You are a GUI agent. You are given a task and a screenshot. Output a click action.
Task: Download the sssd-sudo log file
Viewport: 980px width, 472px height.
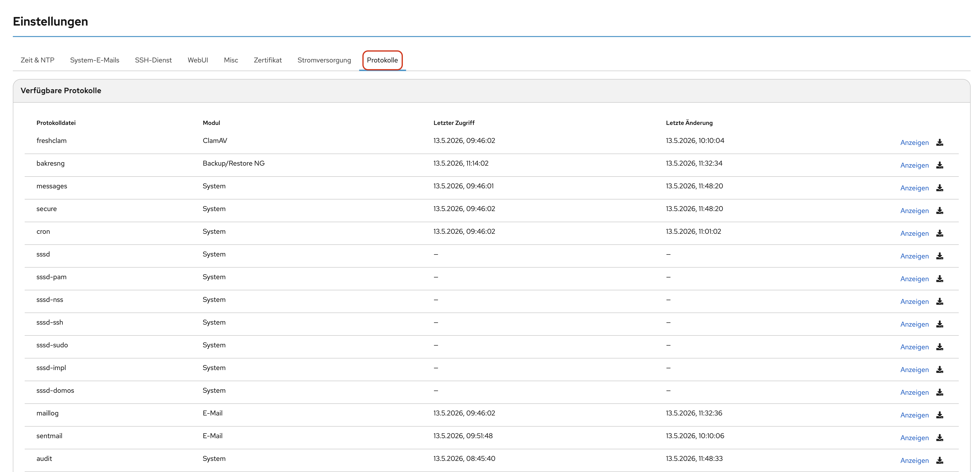(x=939, y=347)
